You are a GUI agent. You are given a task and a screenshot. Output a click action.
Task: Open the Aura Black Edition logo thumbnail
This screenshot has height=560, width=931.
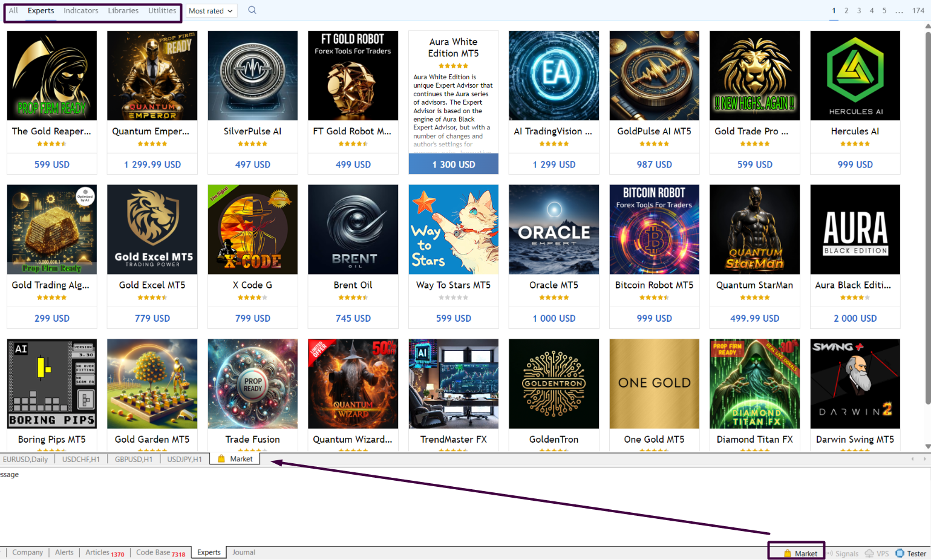(x=855, y=230)
